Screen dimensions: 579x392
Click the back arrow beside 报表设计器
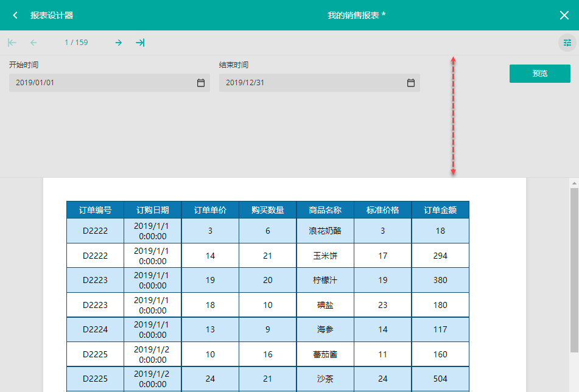15,15
